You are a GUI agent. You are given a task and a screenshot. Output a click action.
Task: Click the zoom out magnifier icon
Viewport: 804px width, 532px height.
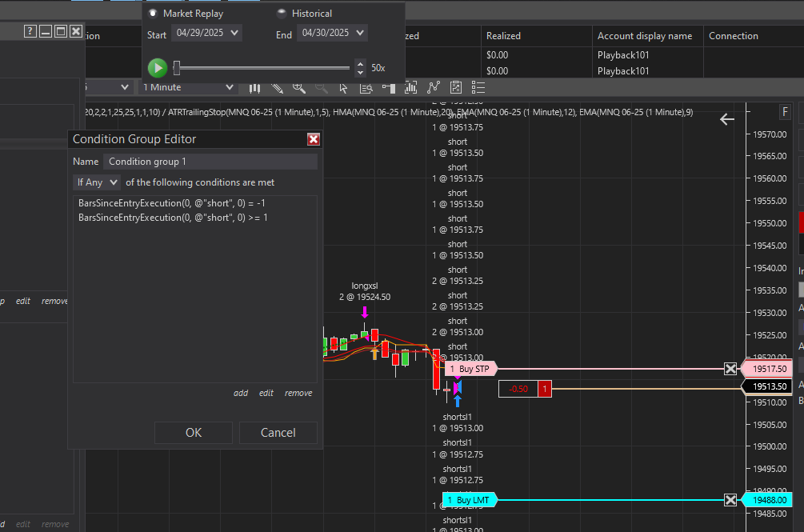click(x=322, y=88)
